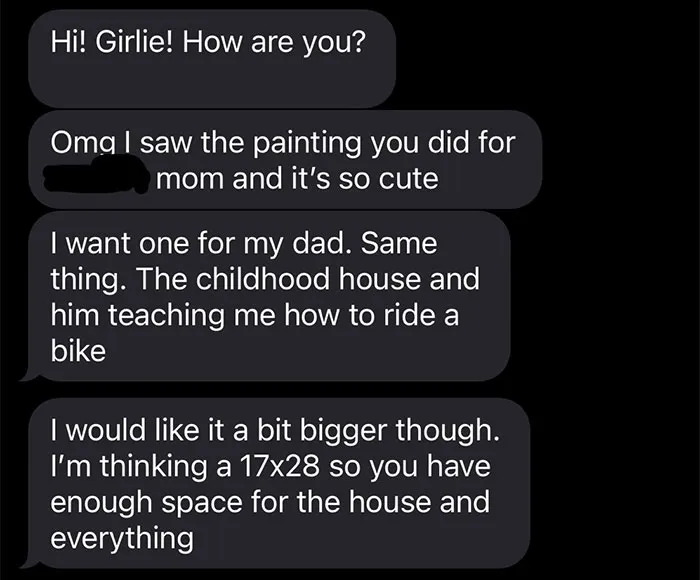The height and width of the screenshot is (580, 700).
Task: Click the "enough space" text
Action: point(146,503)
